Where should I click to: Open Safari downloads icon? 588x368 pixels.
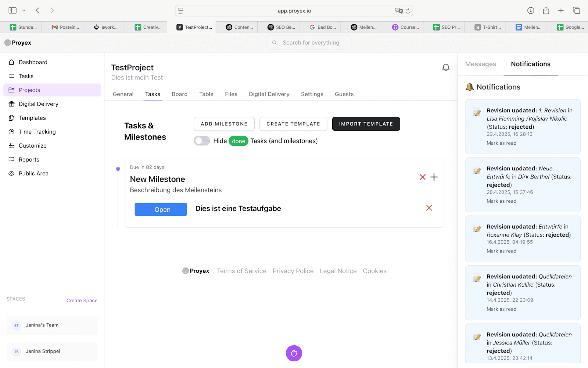pos(531,10)
